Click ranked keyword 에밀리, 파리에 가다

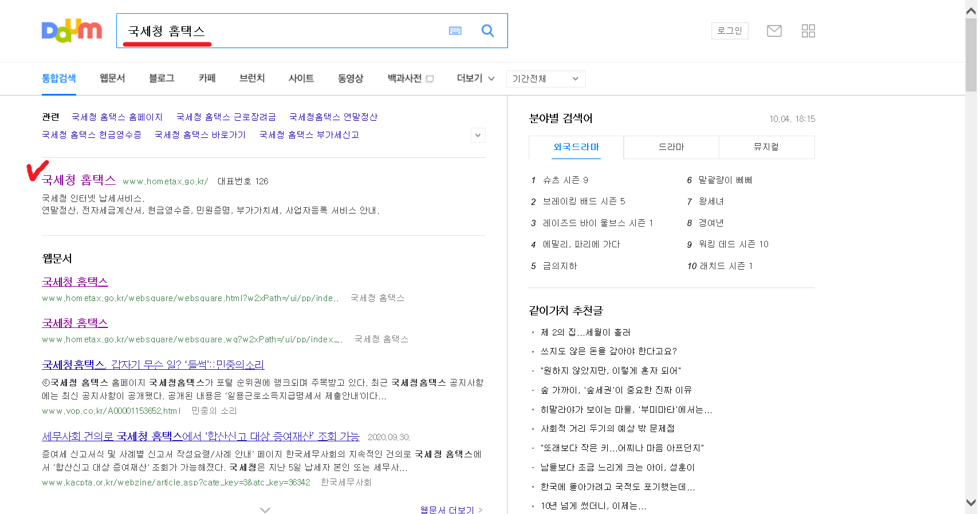(x=581, y=244)
